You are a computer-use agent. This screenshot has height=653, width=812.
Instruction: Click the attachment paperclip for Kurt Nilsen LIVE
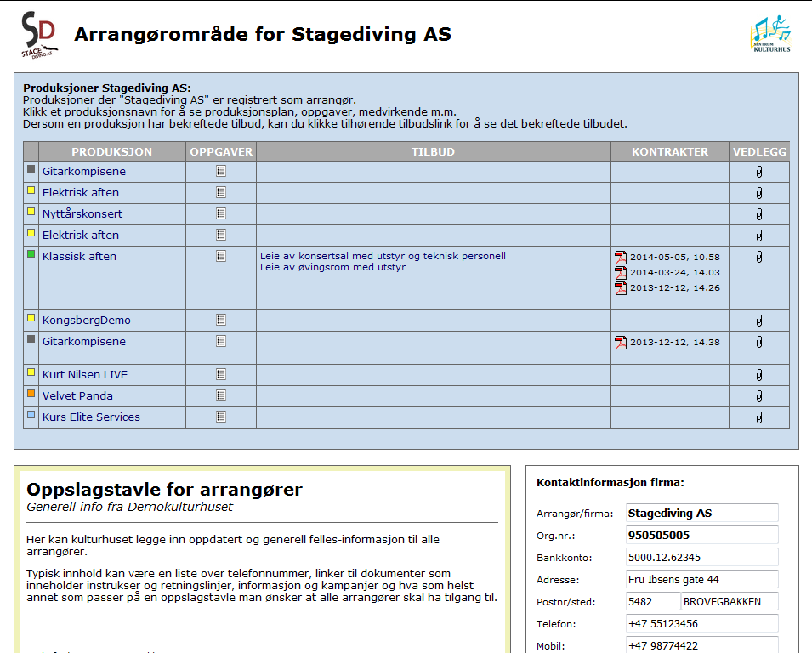tap(759, 376)
